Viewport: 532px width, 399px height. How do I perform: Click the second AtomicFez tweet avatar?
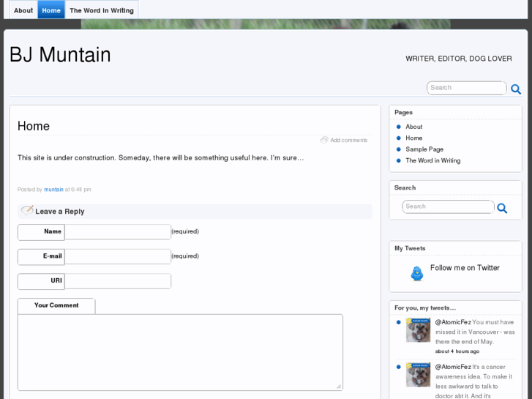(419, 375)
